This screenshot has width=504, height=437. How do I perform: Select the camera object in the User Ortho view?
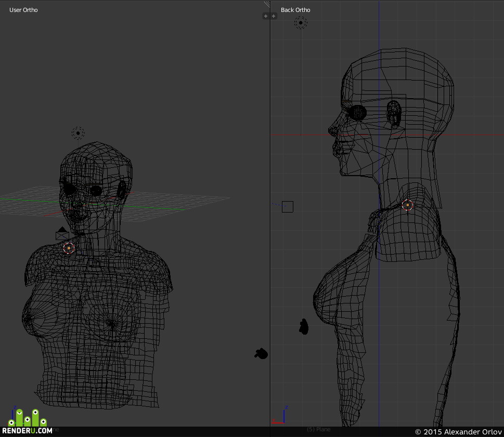[x=62, y=233]
